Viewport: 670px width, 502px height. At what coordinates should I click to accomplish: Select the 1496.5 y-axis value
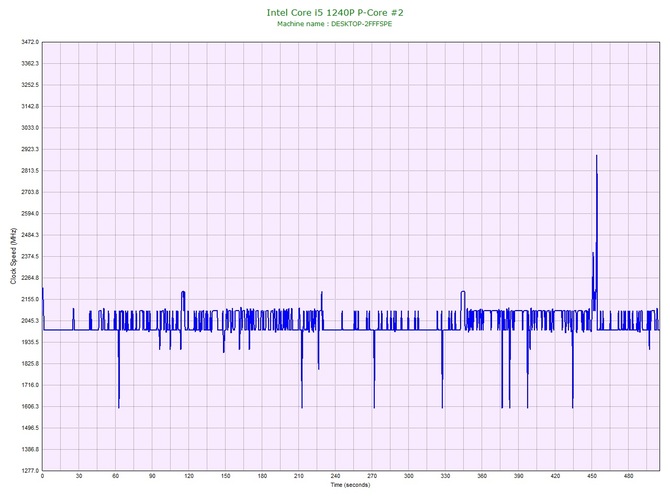click(x=30, y=428)
